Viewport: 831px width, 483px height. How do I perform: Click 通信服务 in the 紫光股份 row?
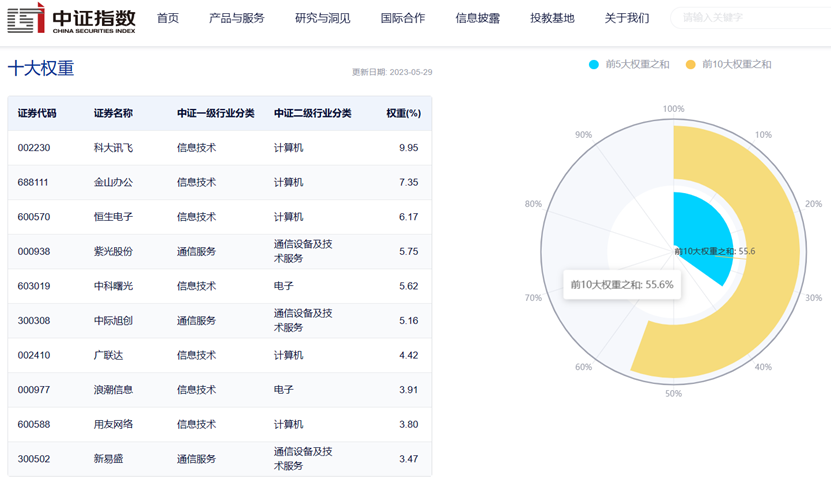click(196, 251)
